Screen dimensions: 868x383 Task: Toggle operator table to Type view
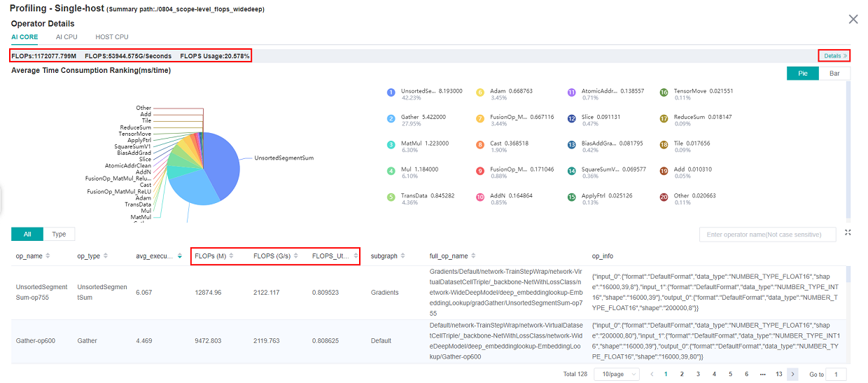pos(59,235)
